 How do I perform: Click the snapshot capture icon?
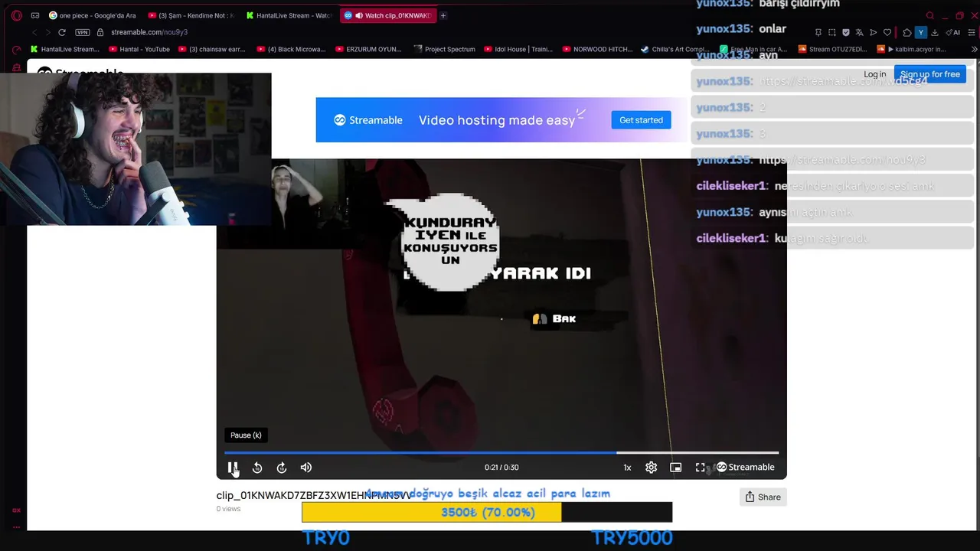pos(832,32)
